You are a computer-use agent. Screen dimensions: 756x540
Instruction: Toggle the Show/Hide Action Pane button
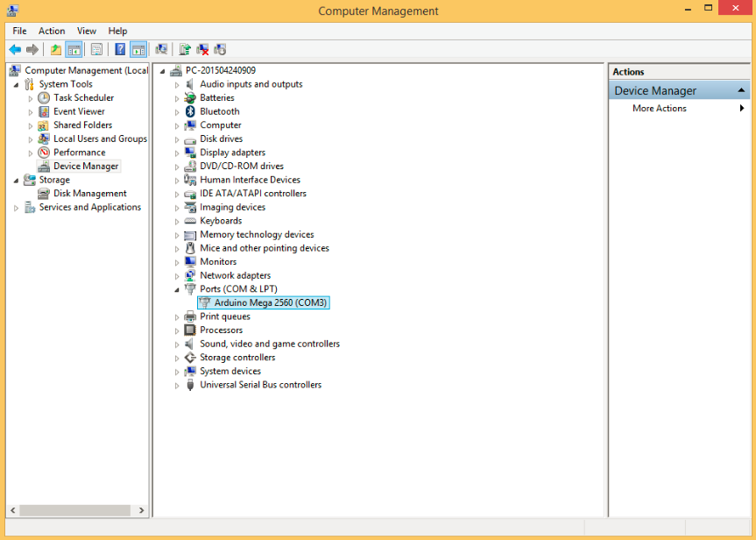138,50
